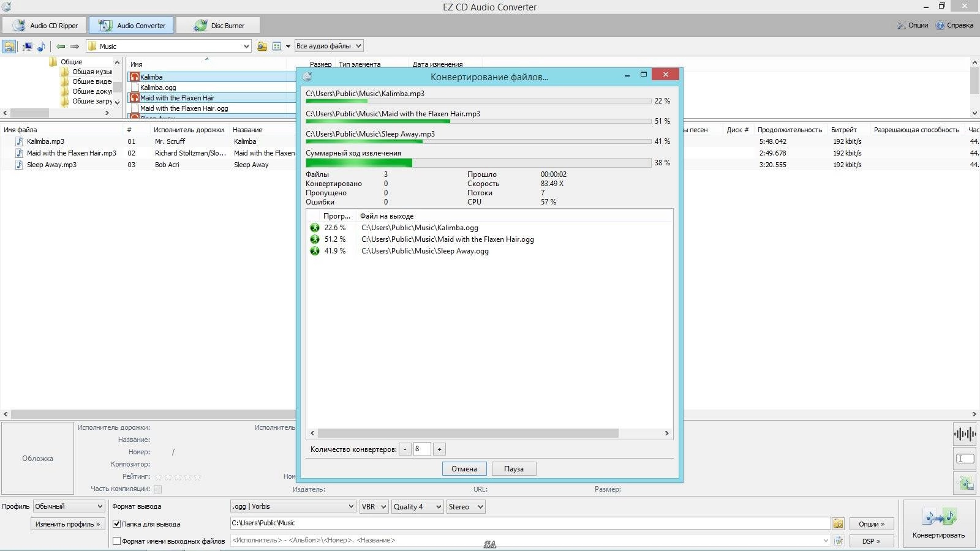Click the Kalimba.mp3 progress bar in dialog
The width and height of the screenshot is (980, 551).
[x=478, y=101]
